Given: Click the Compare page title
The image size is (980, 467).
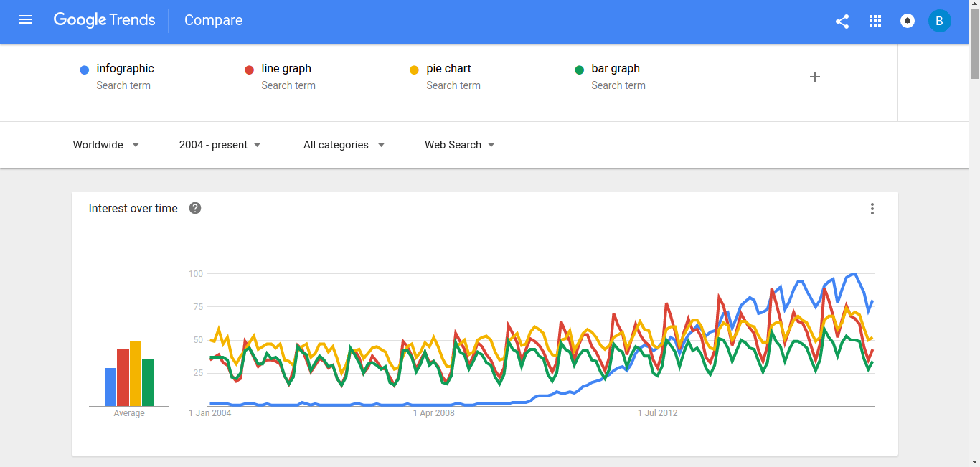Looking at the screenshot, I should pos(213,21).
